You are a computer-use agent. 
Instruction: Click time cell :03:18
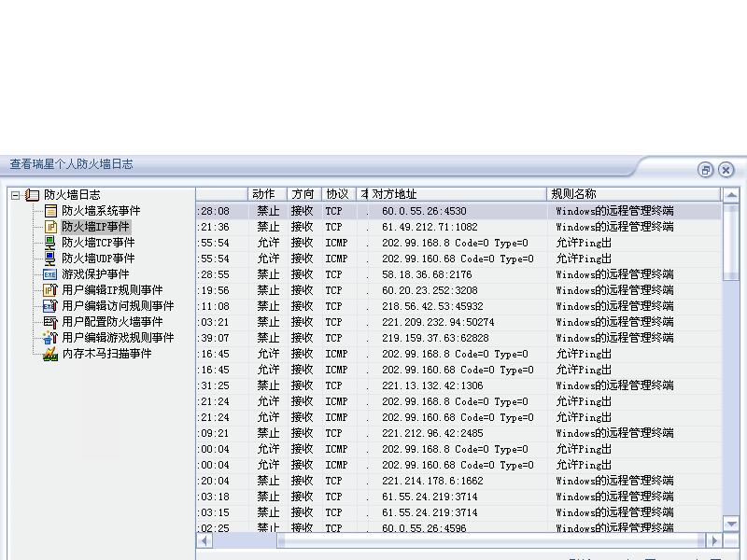(x=214, y=497)
